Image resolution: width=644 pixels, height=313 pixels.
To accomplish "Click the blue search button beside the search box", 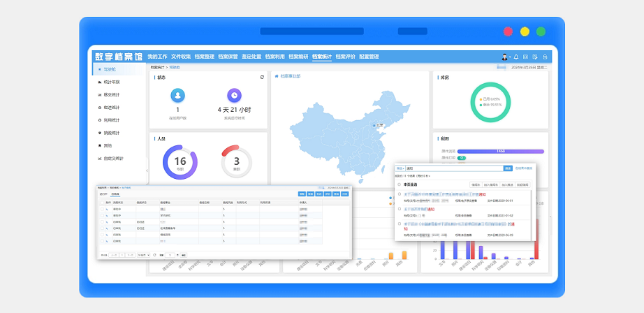I will click(508, 168).
